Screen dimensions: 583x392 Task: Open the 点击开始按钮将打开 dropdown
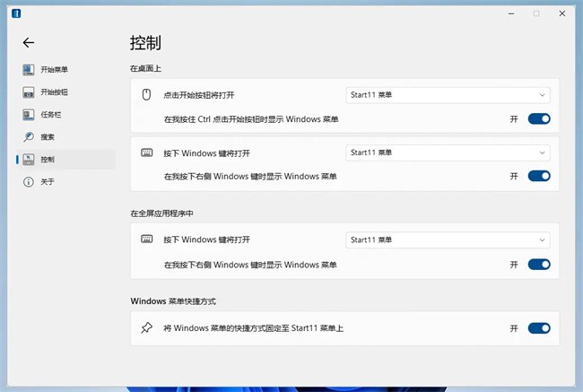[x=448, y=95]
